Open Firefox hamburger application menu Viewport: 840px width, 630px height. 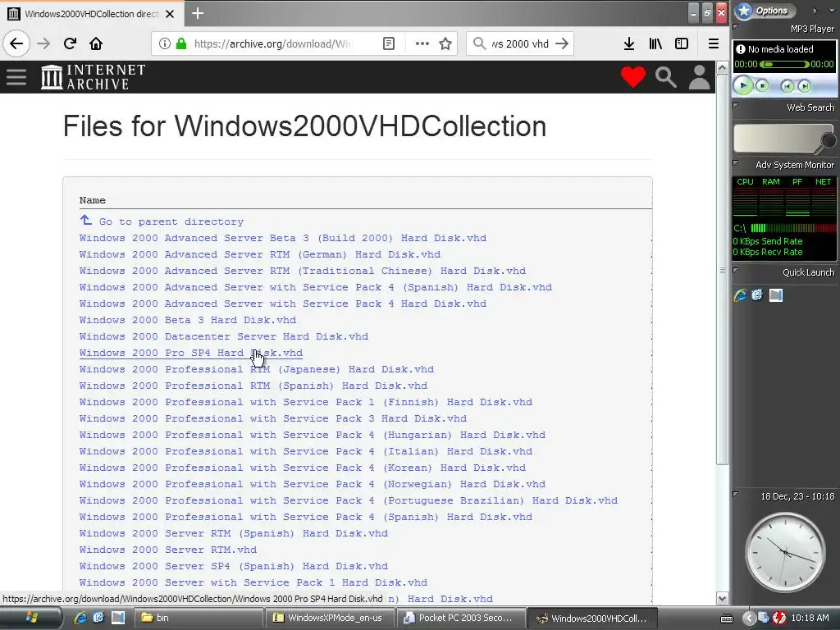pos(714,43)
